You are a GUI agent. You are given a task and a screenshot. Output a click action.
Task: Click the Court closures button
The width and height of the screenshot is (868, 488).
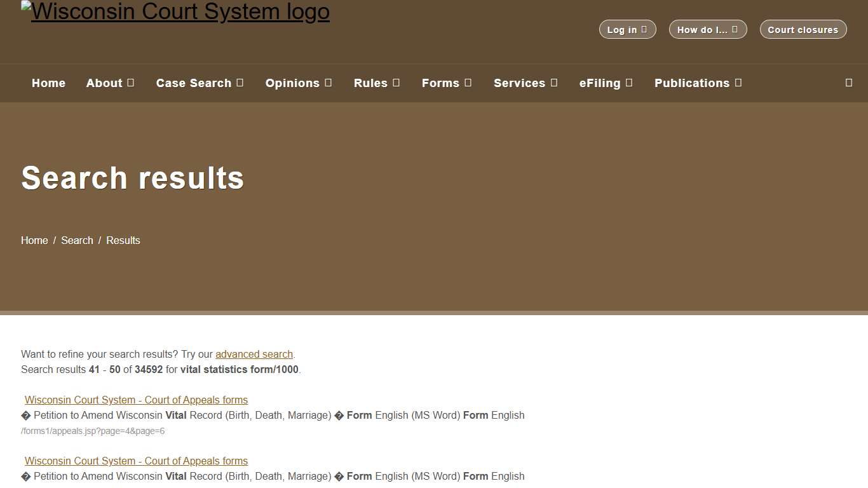click(803, 29)
